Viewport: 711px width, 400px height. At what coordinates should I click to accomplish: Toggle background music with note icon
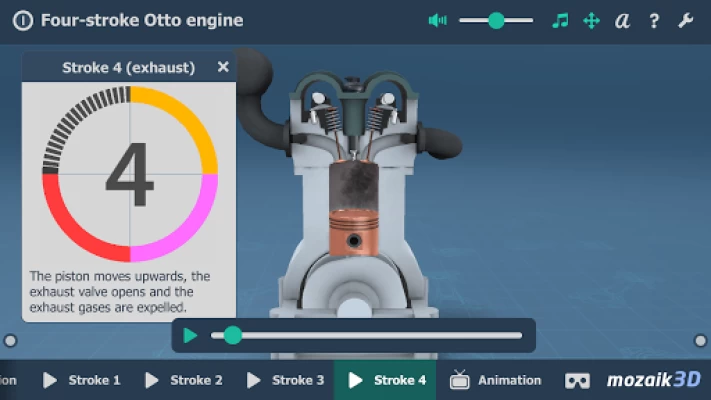(x=561, y=20)
